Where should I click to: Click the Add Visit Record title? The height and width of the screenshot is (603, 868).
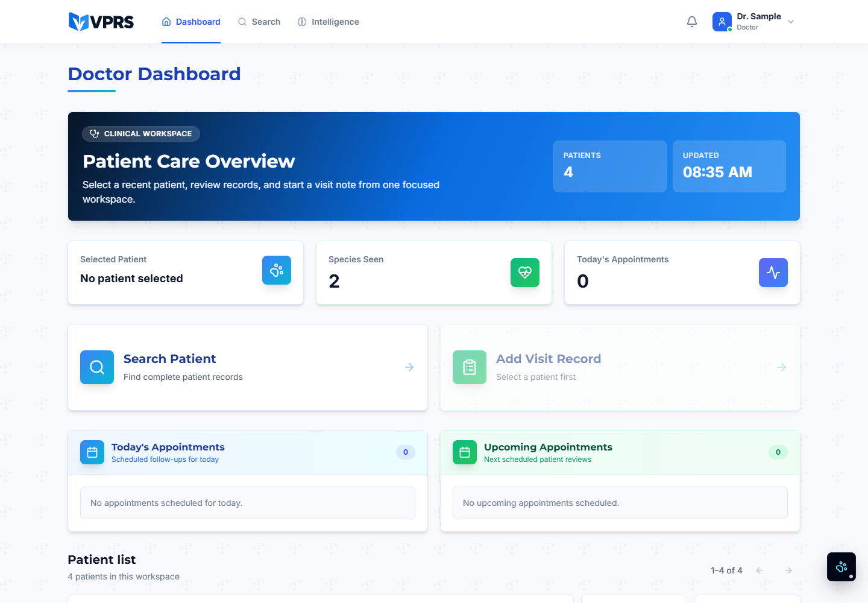(549, 359)
